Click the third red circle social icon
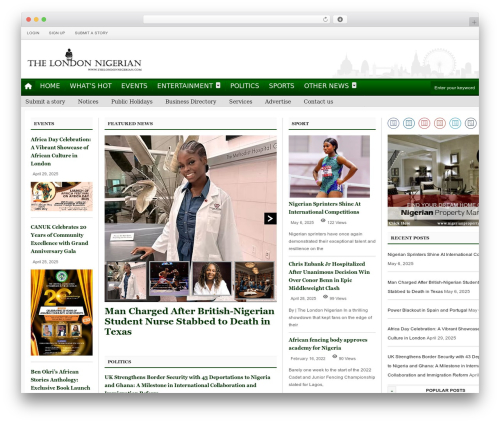This screenshot has height=423, width=500. coord(424,123)
